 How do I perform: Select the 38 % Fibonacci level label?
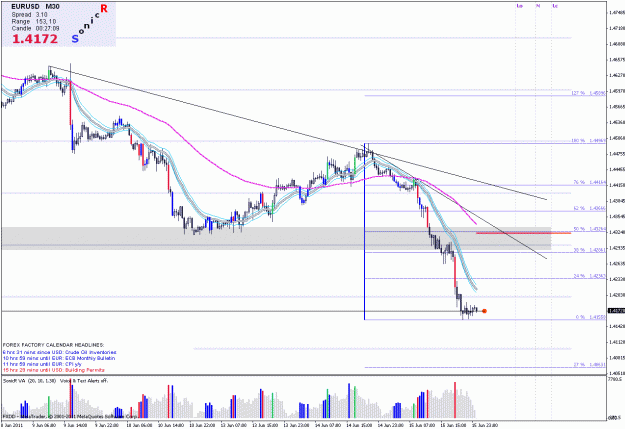(x=590, y=250)
